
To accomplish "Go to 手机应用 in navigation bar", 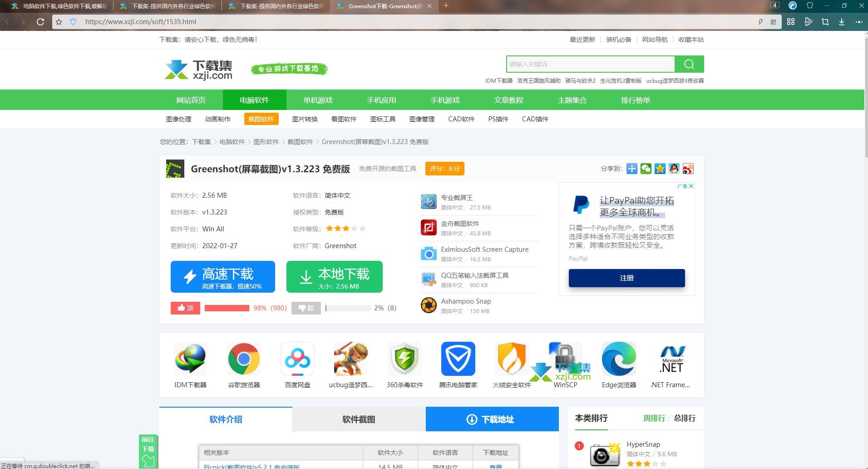I will pos(381,100).
